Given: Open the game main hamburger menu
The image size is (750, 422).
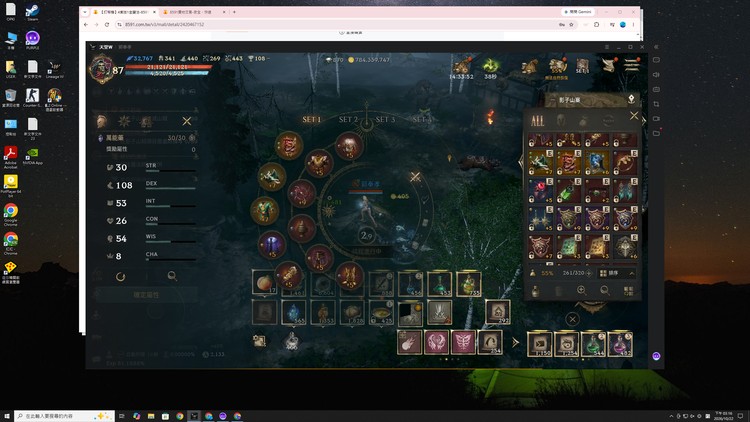Looking at the screenshot, I should 631,65.
